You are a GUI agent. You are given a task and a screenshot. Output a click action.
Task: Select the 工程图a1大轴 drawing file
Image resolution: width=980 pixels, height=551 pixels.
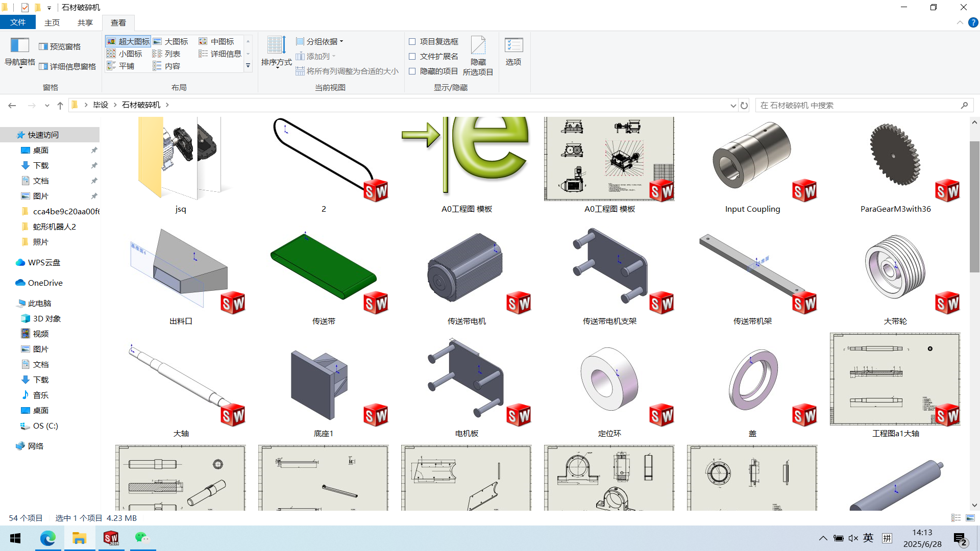coord(895,385)
